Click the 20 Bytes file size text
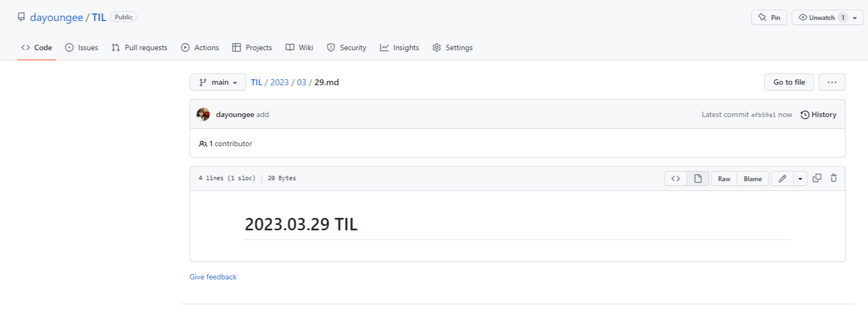 (x=282, y=178)
